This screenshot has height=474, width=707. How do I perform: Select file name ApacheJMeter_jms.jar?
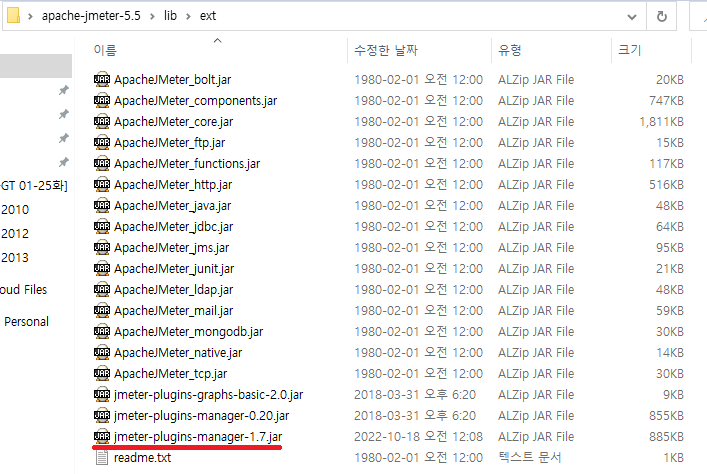pos(172,248)
